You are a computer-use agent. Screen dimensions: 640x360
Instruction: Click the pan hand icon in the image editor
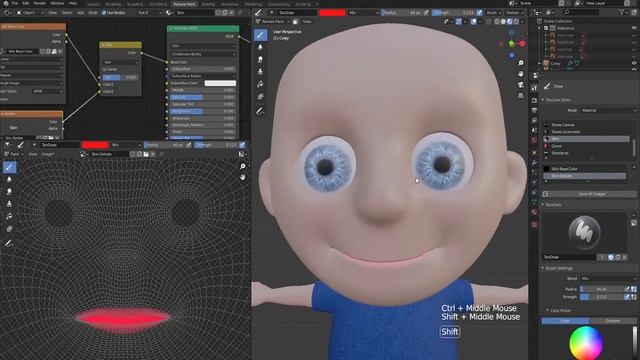243,177
